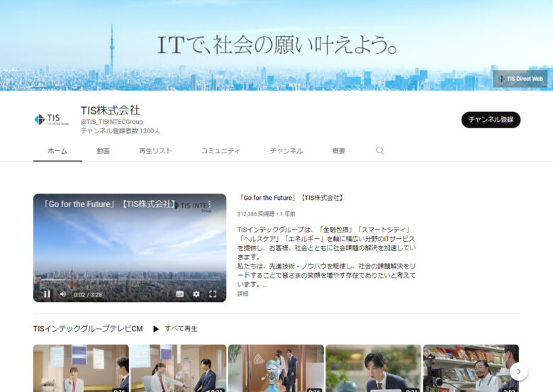This screenshot has width=553, height=392.
Task: Click the すべて再生 play-all link
Action: [x=181, y=329]
